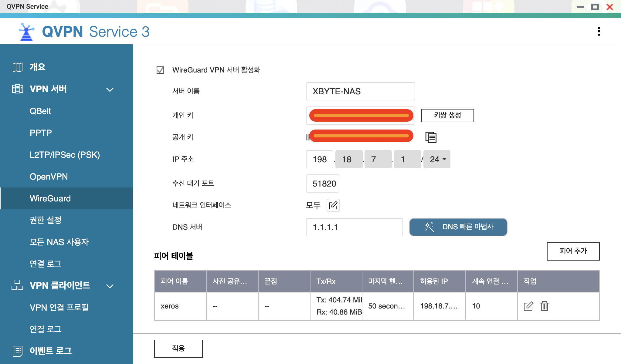621x364 pixels.
Task: Minimize the QVPN Service window
Action: point(580,7)
